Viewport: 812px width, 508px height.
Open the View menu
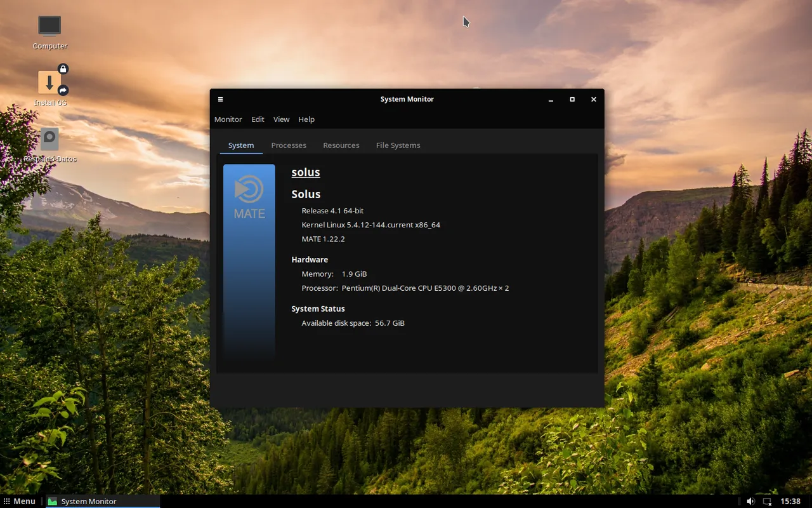[281, 119]
